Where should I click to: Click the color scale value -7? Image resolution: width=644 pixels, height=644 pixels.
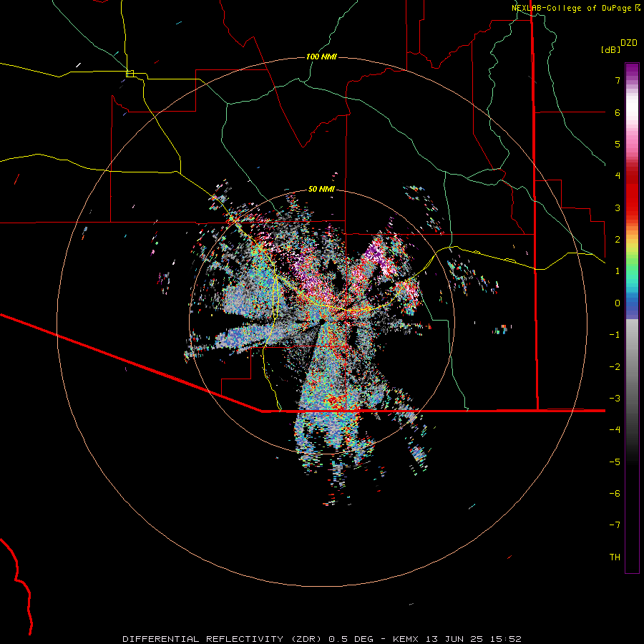click(615, 525)
